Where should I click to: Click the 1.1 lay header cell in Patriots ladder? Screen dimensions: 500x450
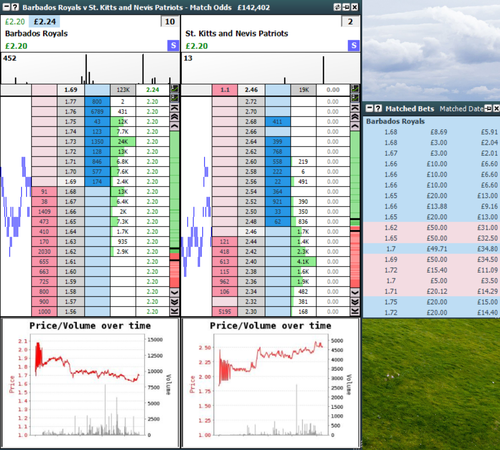[x=225, y=90]
